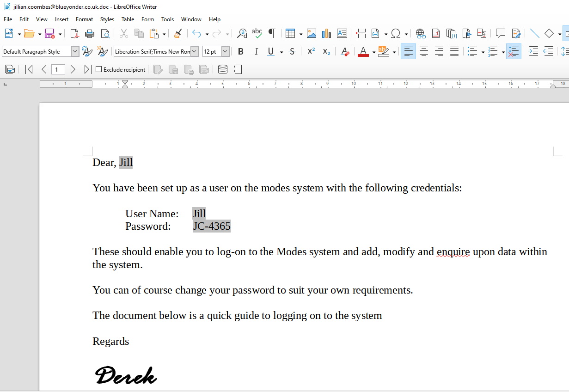
Task: Open the Data Sources database icon
Action: point(223,70)
